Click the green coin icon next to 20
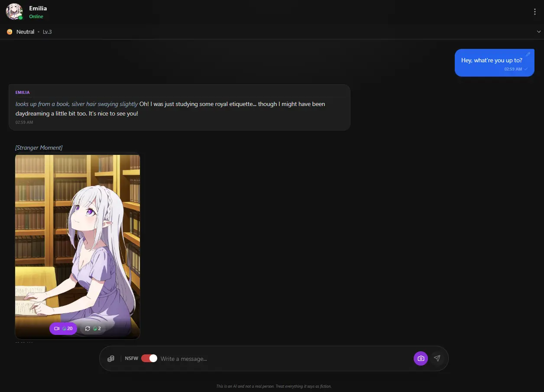 (64, 328)
